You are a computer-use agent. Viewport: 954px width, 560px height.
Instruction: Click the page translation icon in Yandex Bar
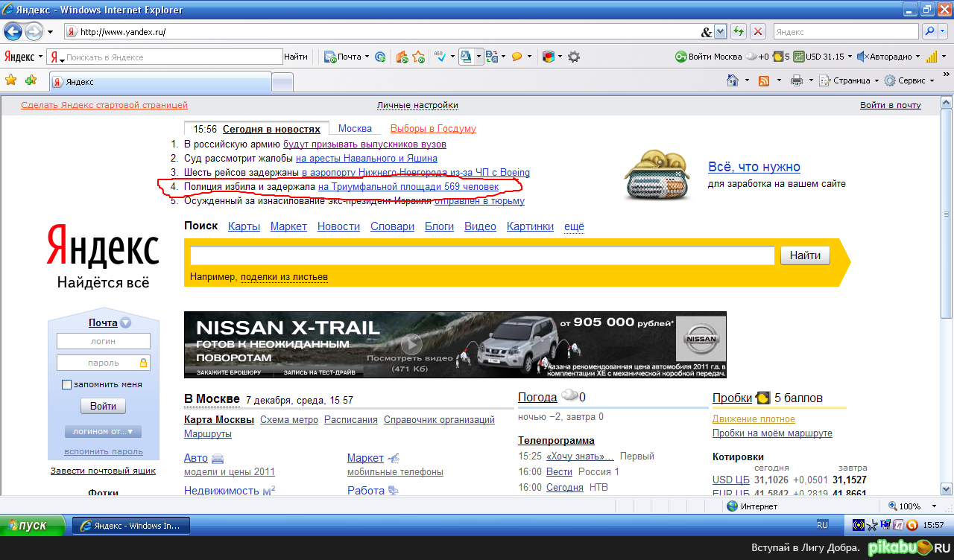click(x=466, y=57)
